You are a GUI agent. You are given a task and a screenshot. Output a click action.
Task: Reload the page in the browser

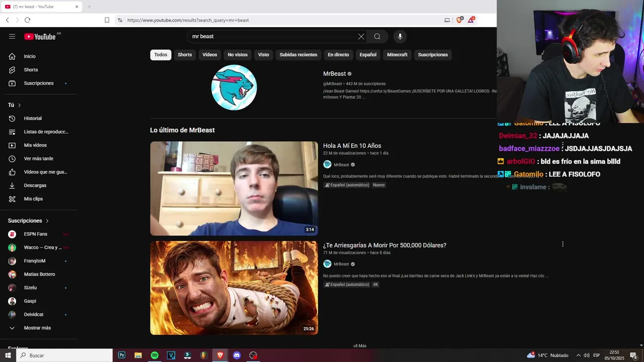[x=27, y=20]
